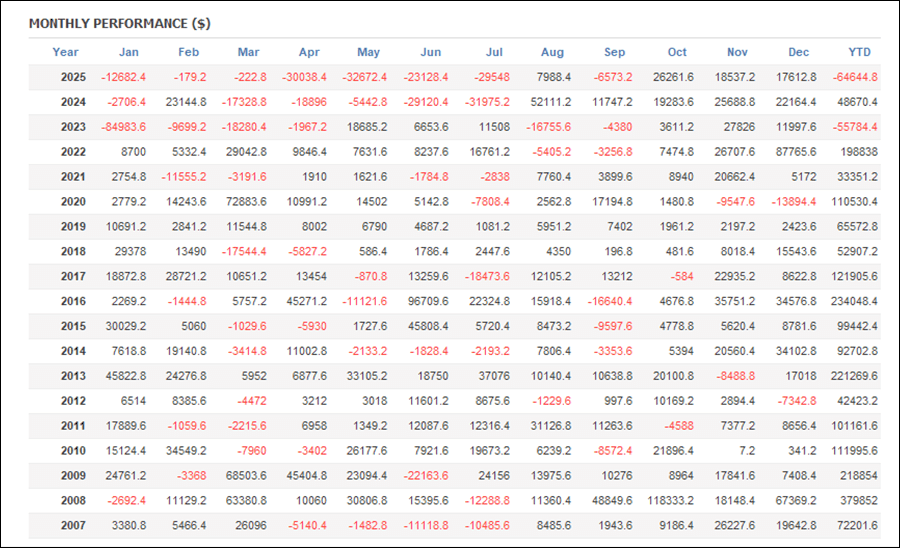Click the MONTHLY PERFORMANCE ($) title
This screenshot has width=900, height=548.
(119, 23)
